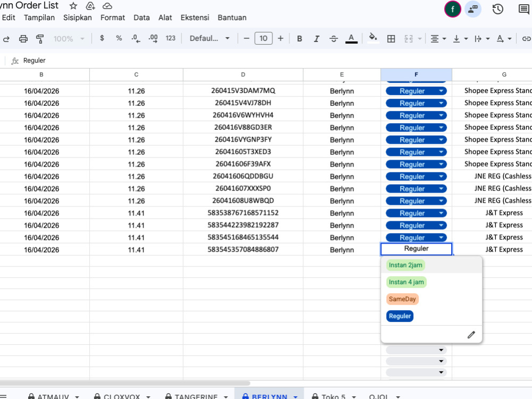Switch to the TANGERINE sheet tab
Screen dimensions: 532x399
[x=196, y=396]
